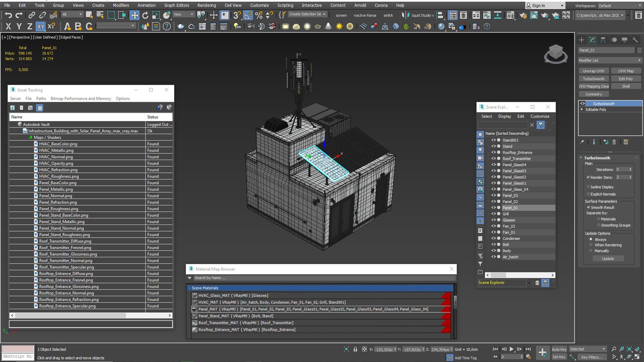The height and width of the screenshot is (362, 644).
Task: Open the Create tab plus icon in command panel
Action: [582, 40]
